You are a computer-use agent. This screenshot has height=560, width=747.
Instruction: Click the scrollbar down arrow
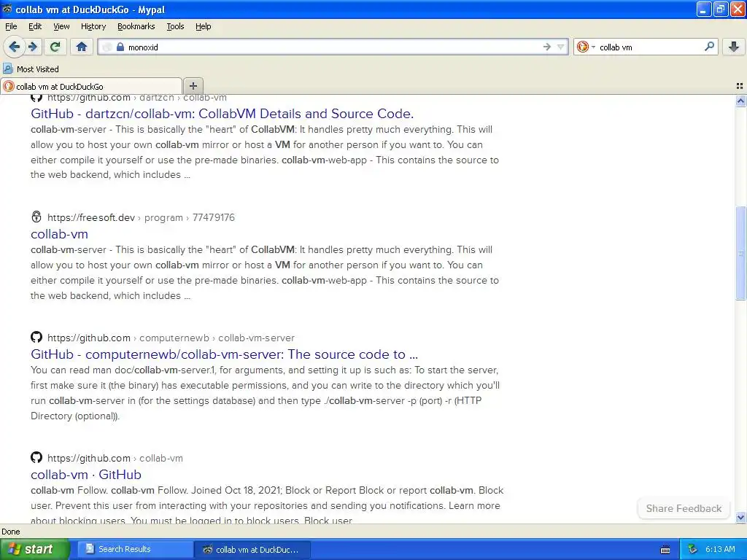pos(740,517)
